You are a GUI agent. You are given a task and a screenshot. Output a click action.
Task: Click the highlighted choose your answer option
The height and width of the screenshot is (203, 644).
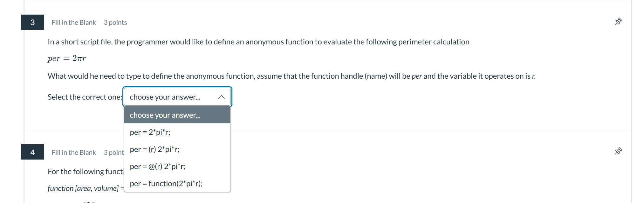click(x=165, y=115)
